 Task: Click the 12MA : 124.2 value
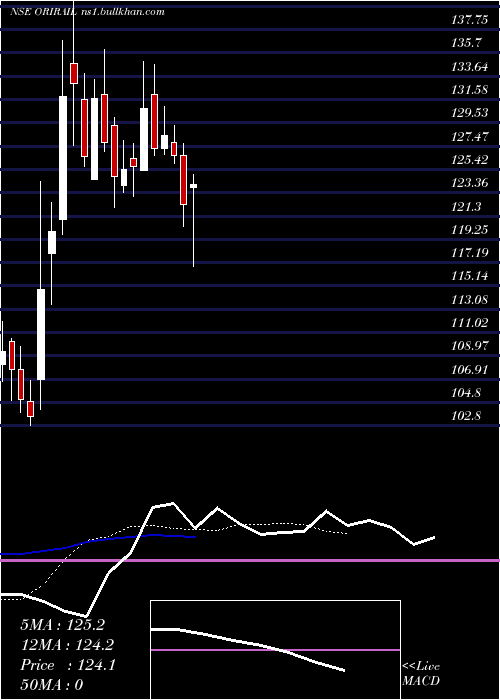point(67,645)
